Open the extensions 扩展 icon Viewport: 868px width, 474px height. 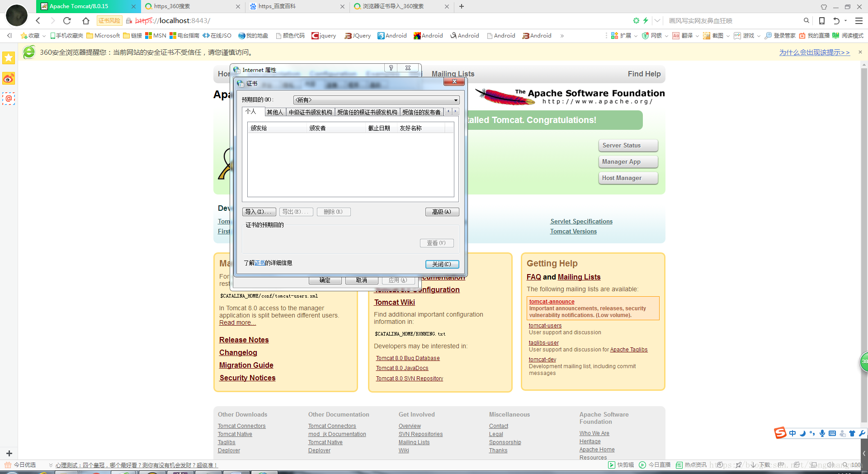(x=621, y=36)
